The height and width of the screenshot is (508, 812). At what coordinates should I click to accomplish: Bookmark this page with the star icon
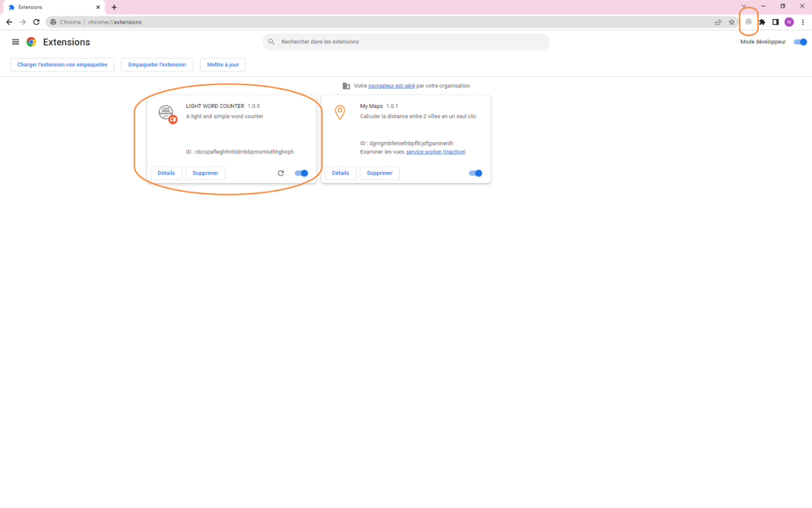click(731, 22)
